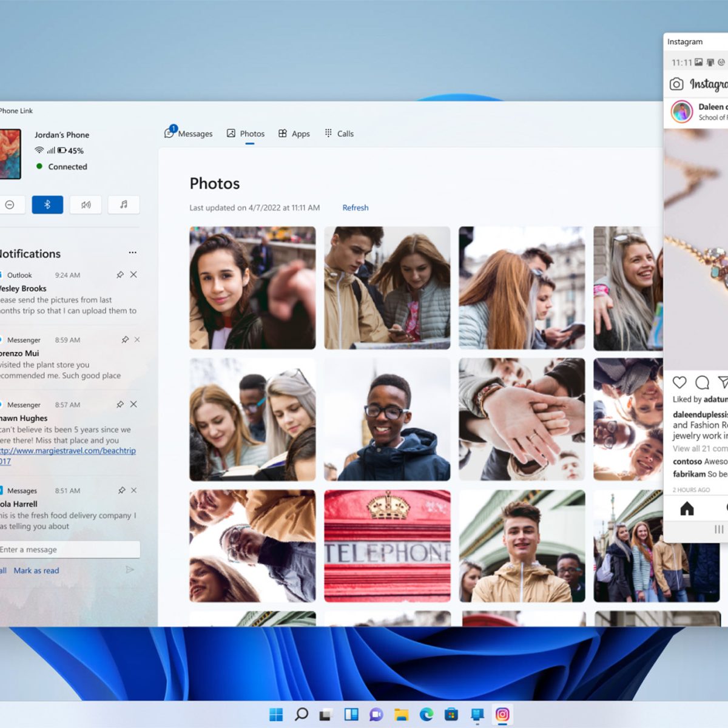Toggle phone sound mute button

tap(86, 205)
